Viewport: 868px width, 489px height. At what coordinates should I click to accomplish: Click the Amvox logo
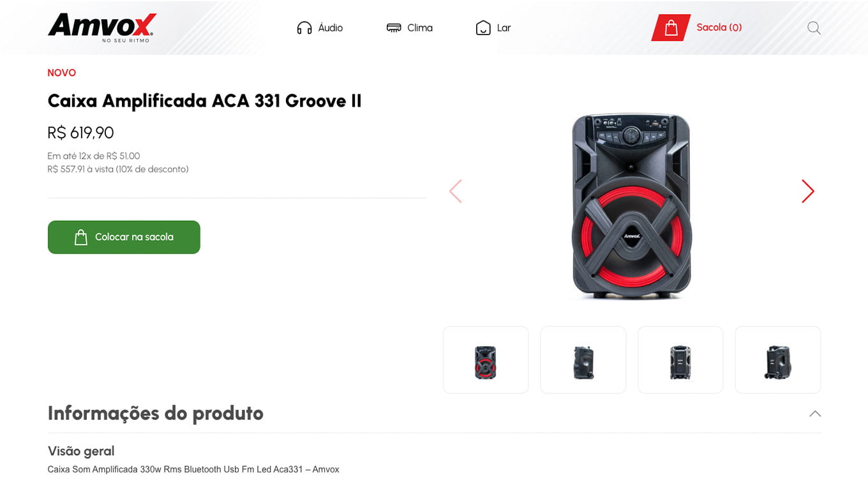coord(102,27)
